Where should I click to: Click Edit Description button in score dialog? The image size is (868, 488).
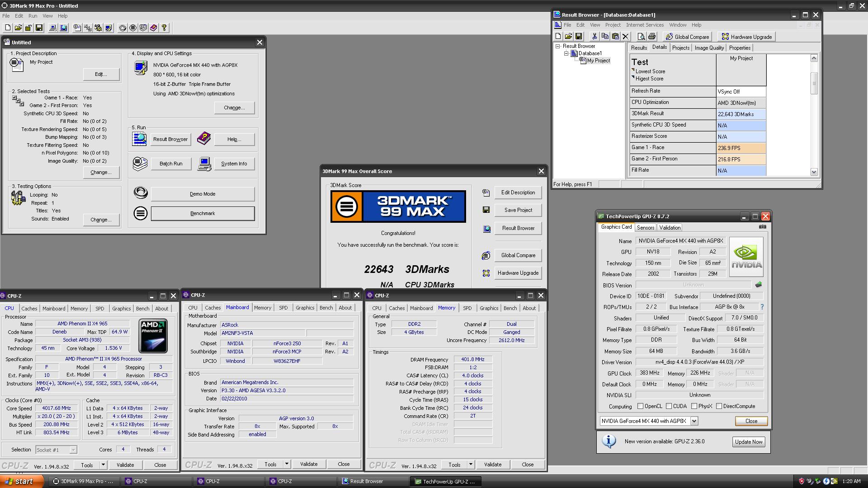(x=518, y=192)
